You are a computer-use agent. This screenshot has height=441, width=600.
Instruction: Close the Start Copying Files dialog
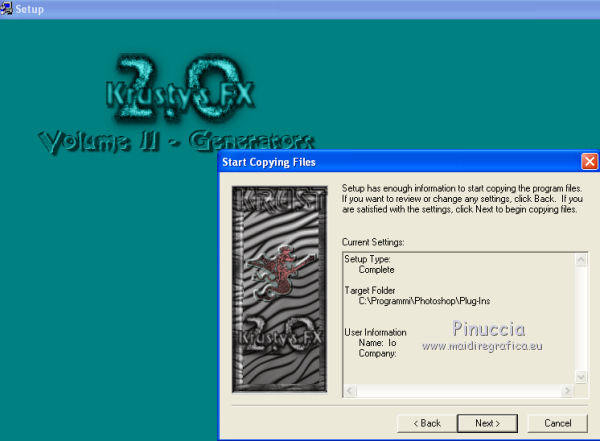589,162
